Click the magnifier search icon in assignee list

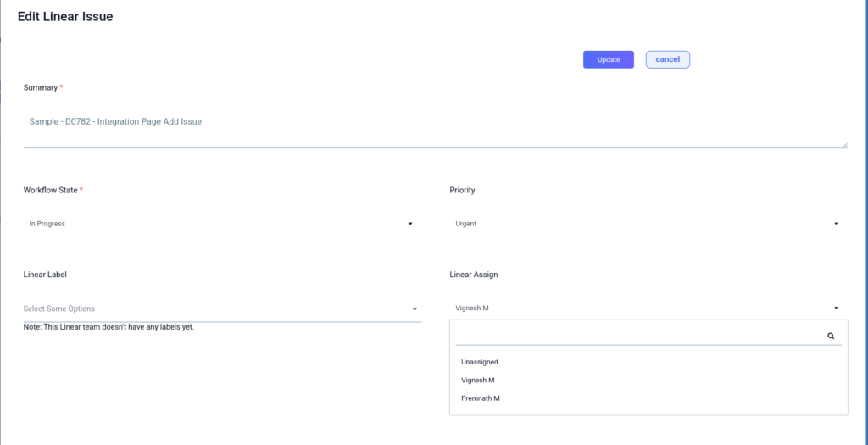pos(831,336)
